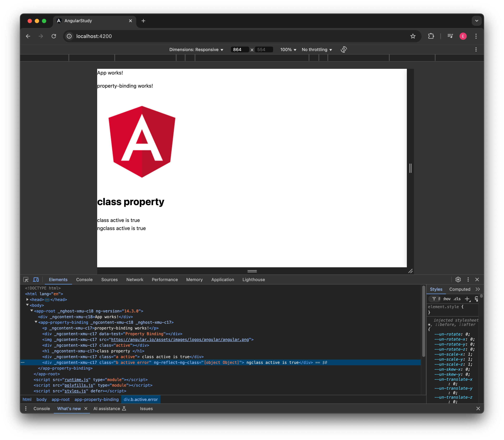Click the angular.png image source link

coord(180,339)
